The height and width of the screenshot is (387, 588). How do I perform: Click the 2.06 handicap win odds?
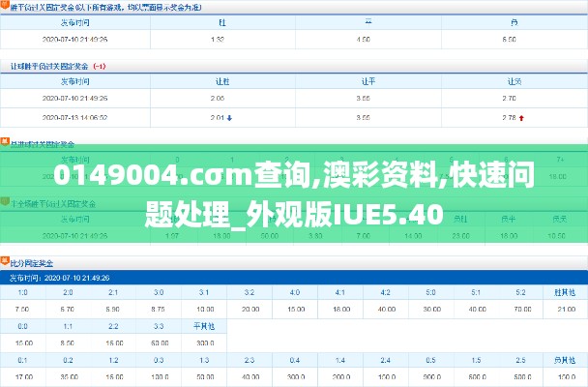(218, 99)
